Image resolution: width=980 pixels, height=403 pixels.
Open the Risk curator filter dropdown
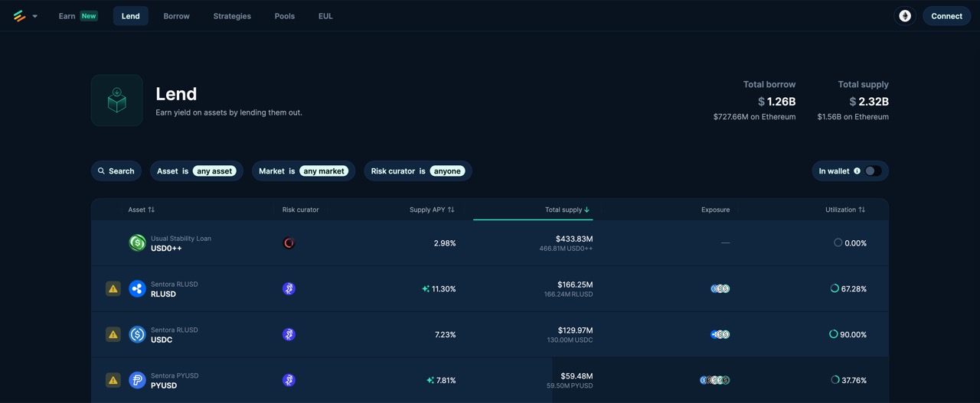tap(417, 171)
